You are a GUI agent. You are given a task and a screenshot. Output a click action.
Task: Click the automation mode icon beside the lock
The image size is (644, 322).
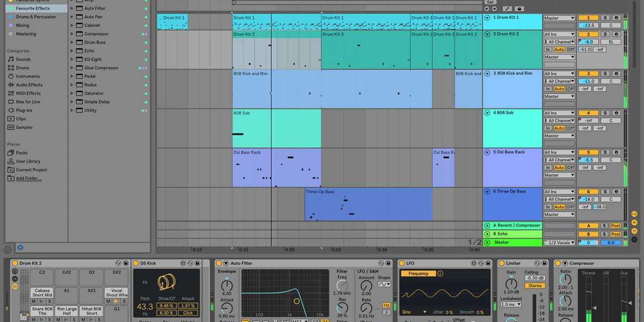click(x=507, y=9)
